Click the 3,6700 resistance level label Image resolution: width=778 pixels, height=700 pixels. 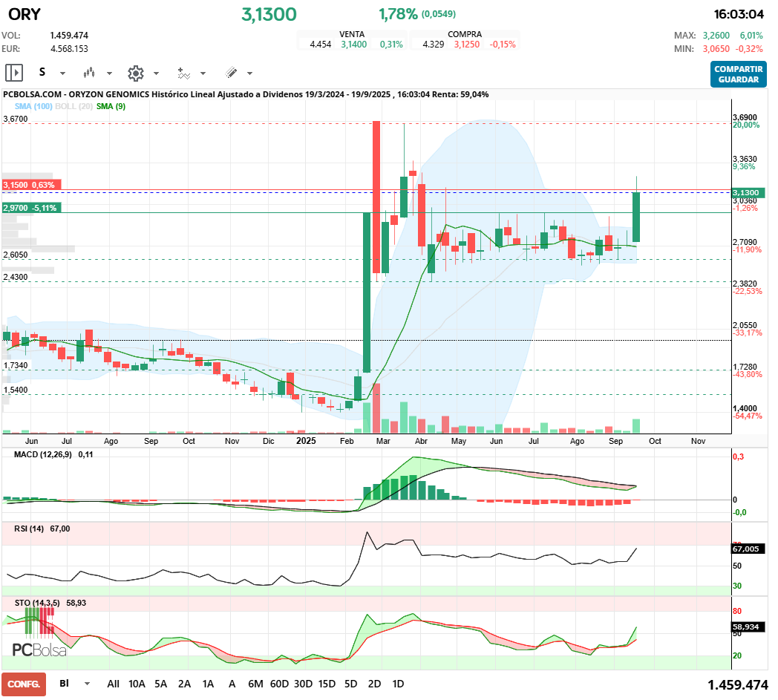[x=16, y=119]
